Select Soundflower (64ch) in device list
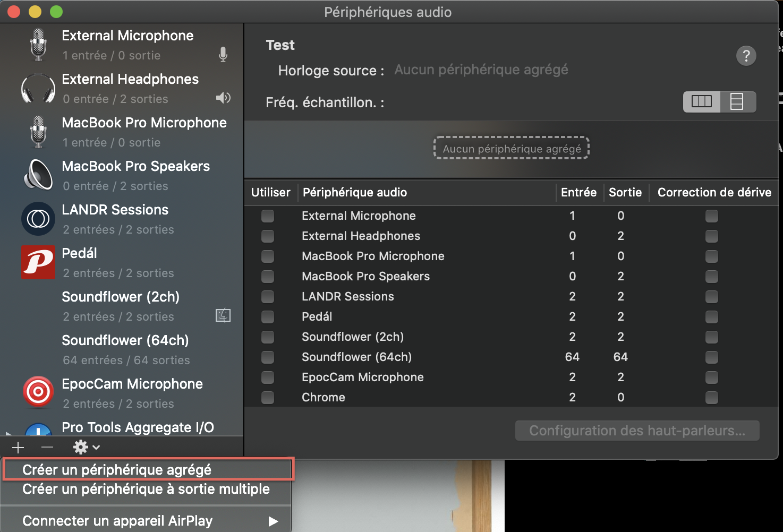 (x=122, y=350)
